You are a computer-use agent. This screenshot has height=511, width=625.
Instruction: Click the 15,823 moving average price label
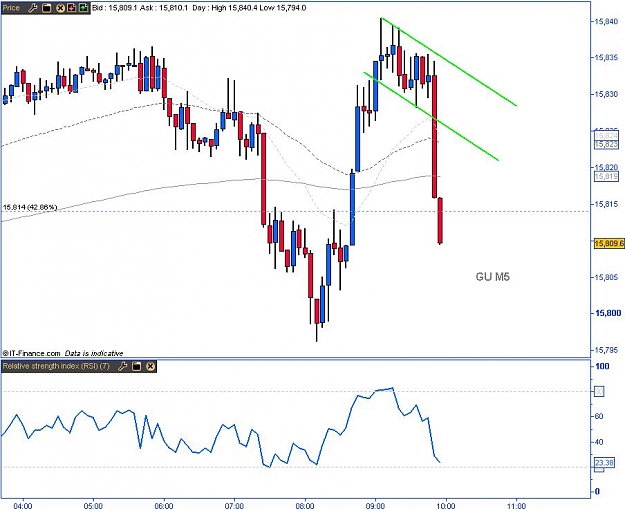click(606, 144)
